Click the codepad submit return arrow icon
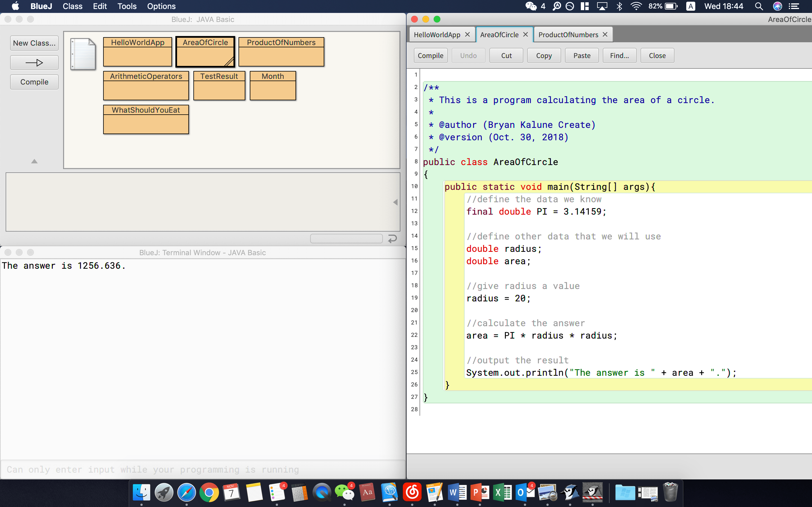812x507 pixels. [x=392, y=238]
